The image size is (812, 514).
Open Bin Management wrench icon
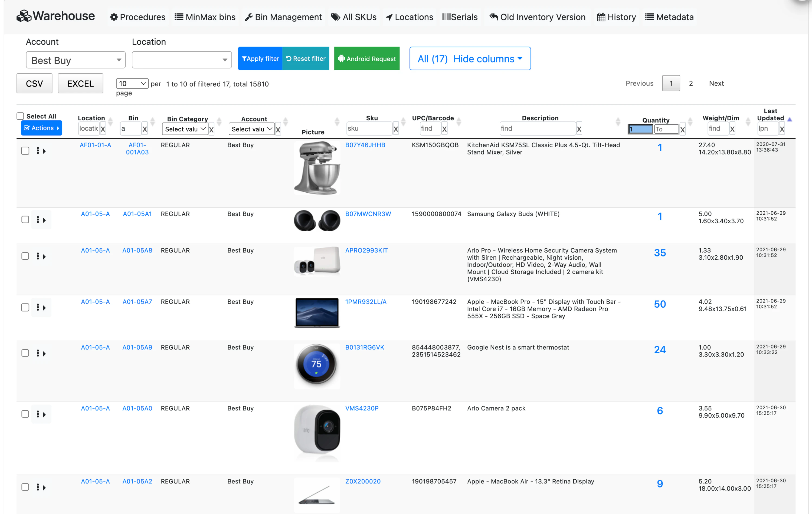click(x=249, y=17)
